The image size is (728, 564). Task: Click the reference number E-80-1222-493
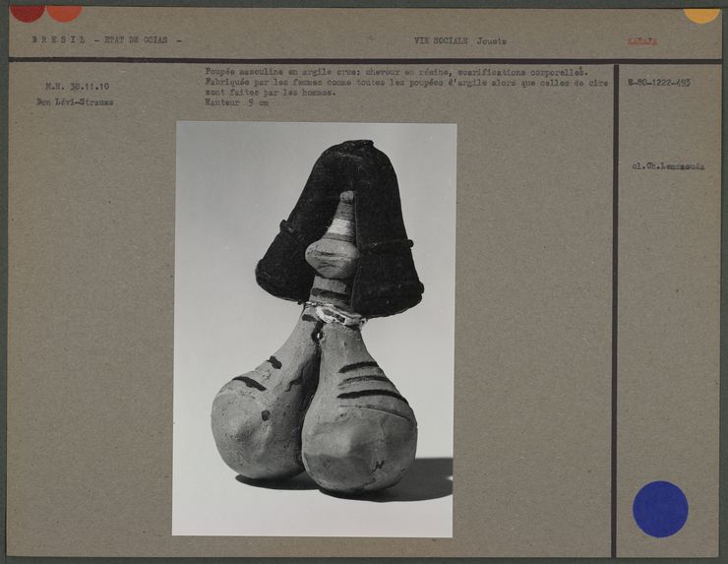(658, 83)
